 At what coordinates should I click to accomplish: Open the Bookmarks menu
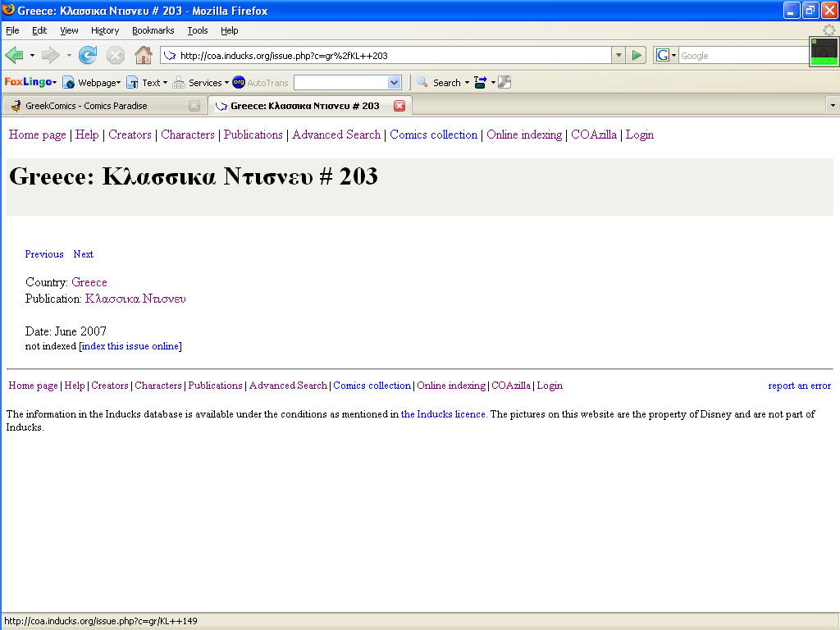(x=153, y=30)
